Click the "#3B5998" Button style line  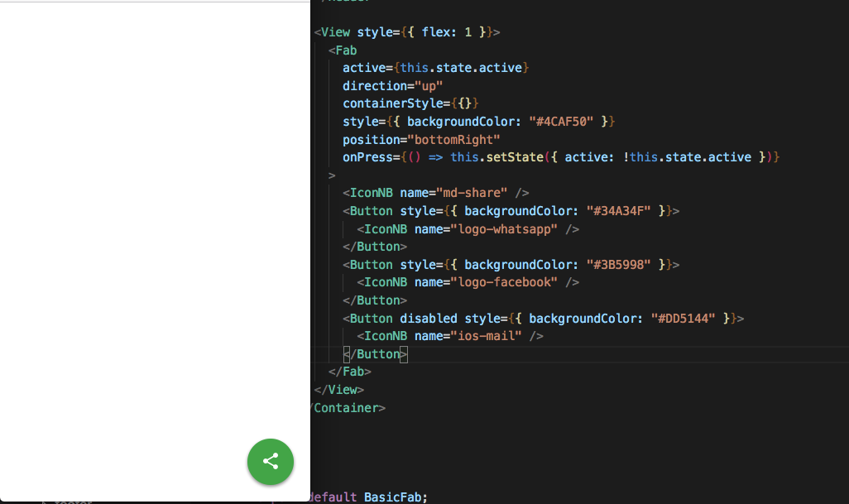(511, 265)
